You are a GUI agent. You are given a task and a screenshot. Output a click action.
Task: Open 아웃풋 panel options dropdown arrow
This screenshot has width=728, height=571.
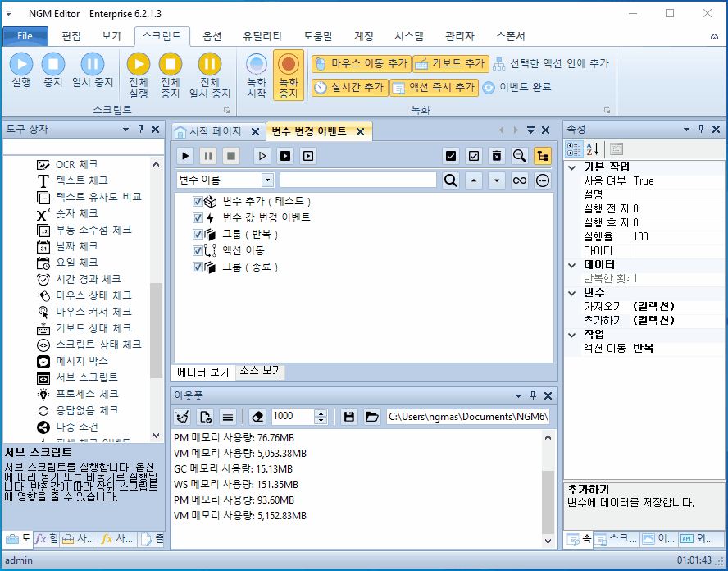(x=518, y=396)
